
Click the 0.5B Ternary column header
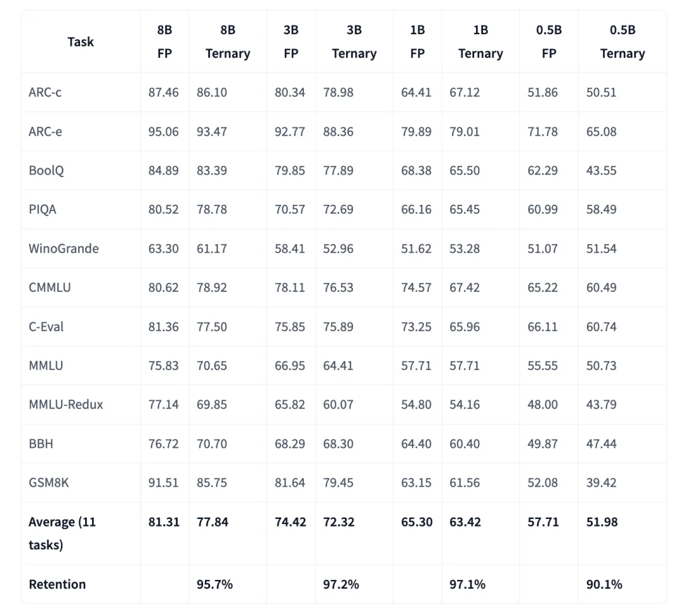tap(622, 42)
